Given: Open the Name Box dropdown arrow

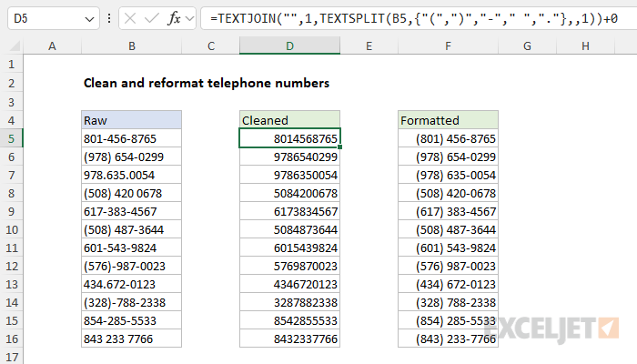Looking at the screenshot, I should click(89, 19).
